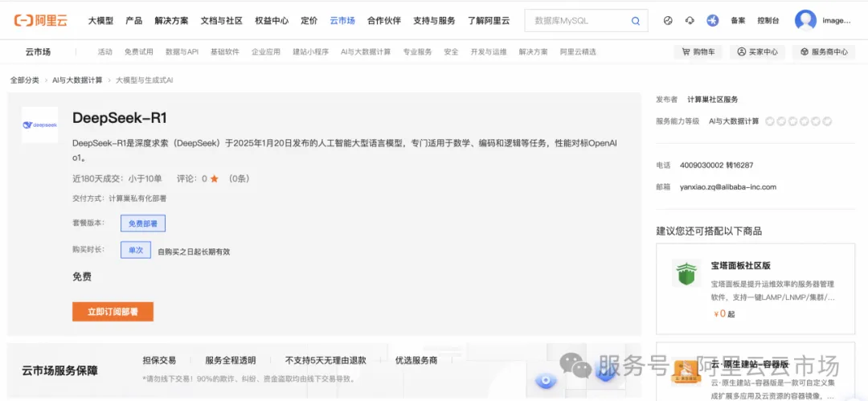The height and width of the screenshot is (401, 868).
Task: Open the 购物车 shopping cart button
Action: [698, 52]
